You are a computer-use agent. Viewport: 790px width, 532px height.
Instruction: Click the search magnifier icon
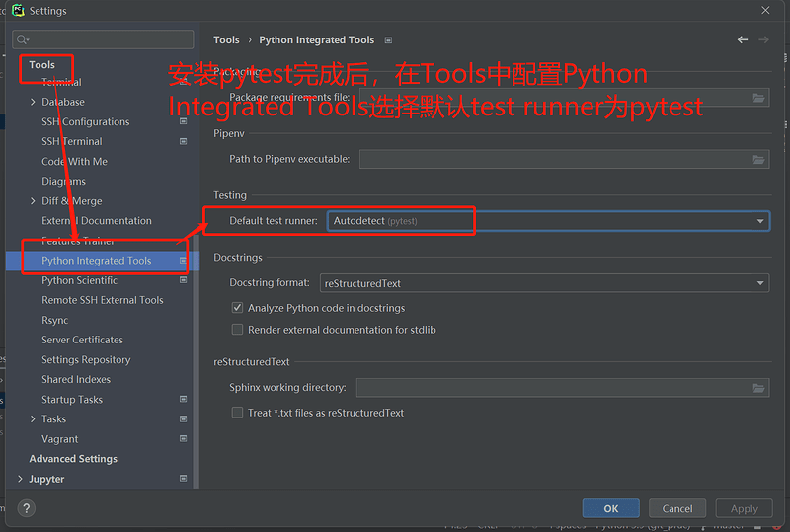click(23, 39)
